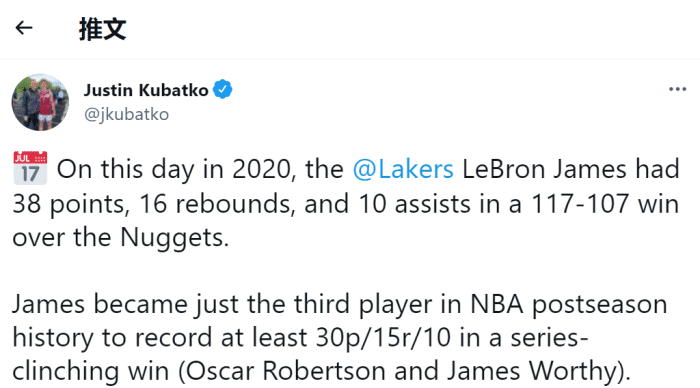Open Justin Kubatko's profile picture
Screen dimensions: 700x388
pos(40,102)
